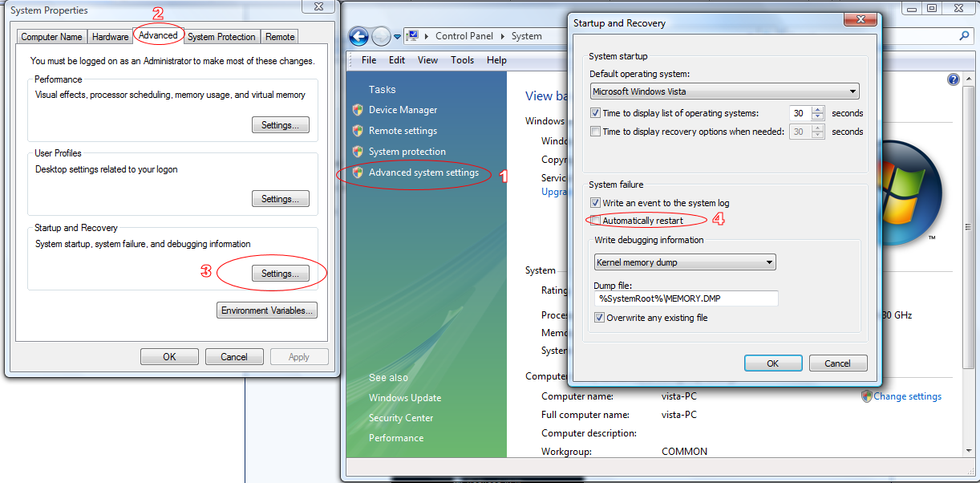
Task: Close the Startup and Recovery dialog
Action: (859, 22)
